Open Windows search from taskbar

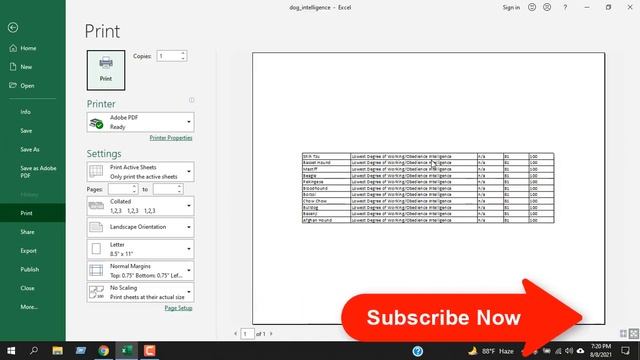pos(34,351)
